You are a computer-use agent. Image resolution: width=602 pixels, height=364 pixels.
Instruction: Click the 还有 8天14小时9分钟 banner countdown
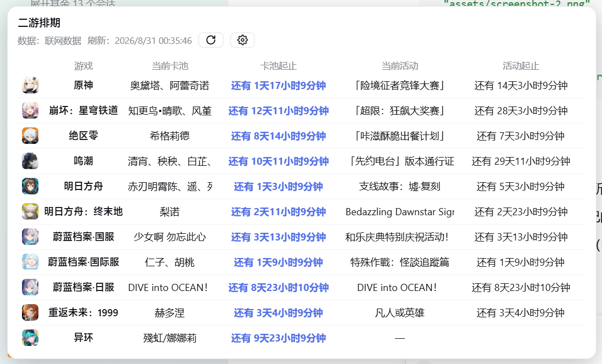click(278, 136)
